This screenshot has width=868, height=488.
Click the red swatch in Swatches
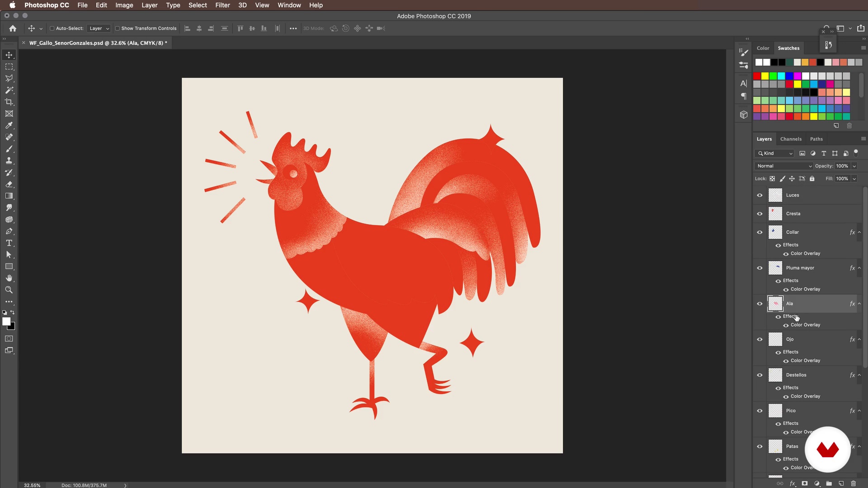tap(757, 76)
